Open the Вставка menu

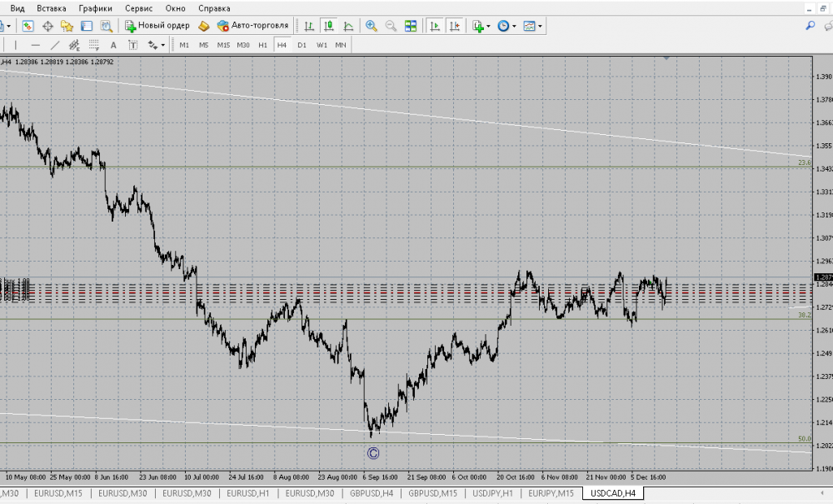coord(52,8)
